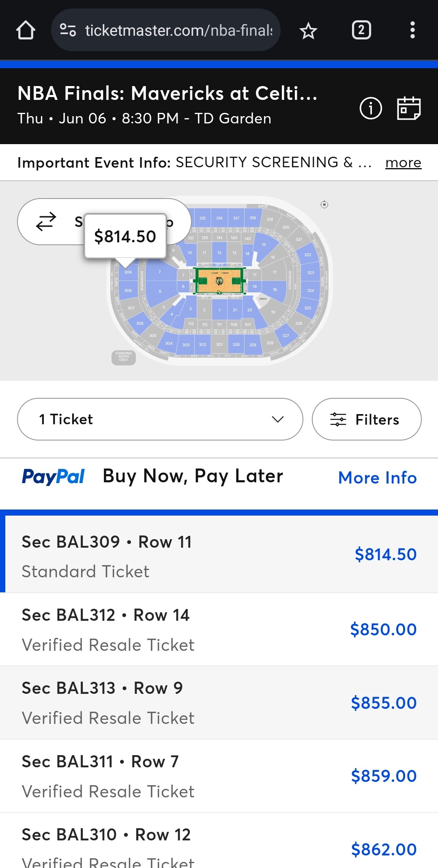Screen dimensions: 438x868
Task: Show event details via the info icon
Action: 371,108
